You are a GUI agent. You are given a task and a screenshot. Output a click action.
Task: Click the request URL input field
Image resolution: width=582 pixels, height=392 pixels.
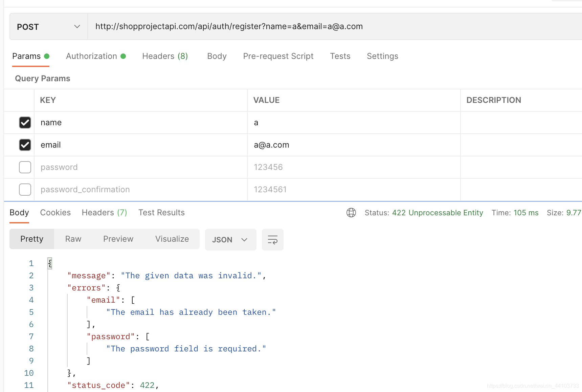click(335, 27)
